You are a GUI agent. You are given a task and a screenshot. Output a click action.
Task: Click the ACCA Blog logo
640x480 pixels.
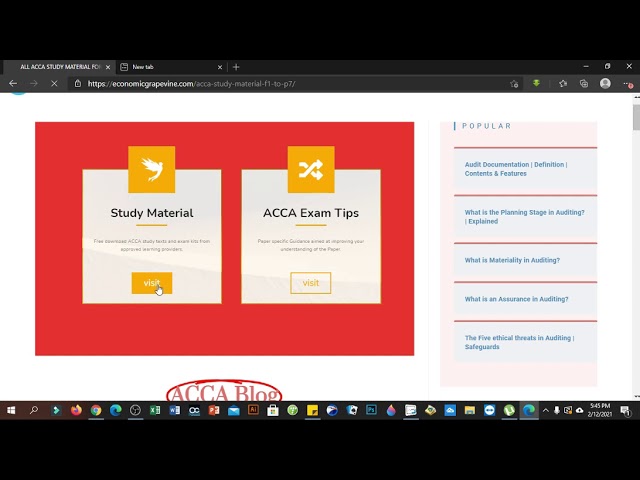click(224, 391)
